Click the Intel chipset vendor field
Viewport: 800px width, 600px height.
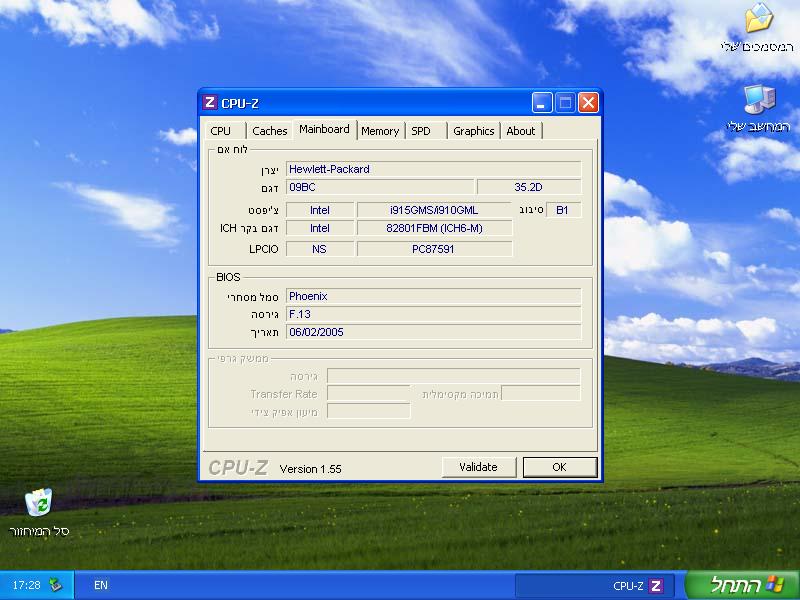(x=319, y=210)
